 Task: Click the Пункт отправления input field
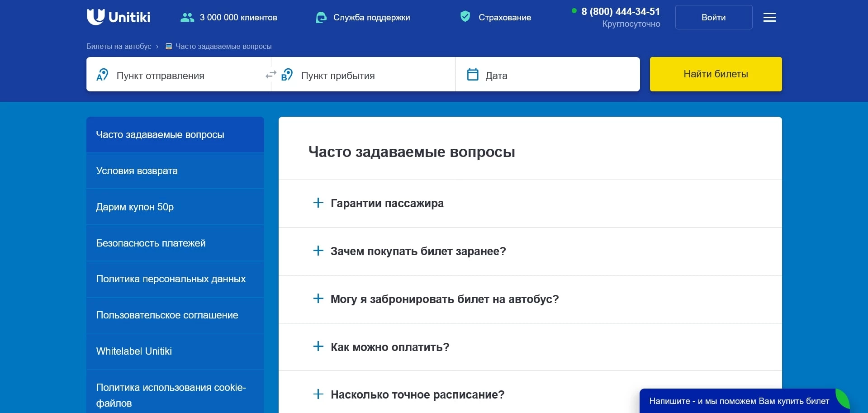click(176, 75)
